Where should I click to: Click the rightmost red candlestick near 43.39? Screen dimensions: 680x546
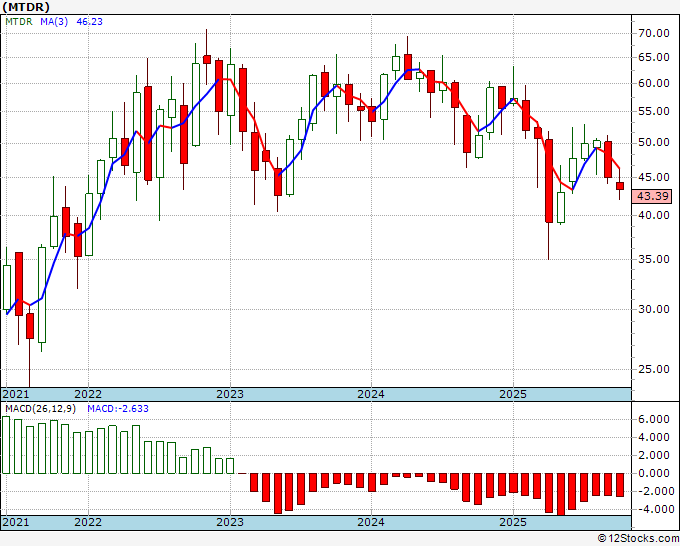(620, 186)
